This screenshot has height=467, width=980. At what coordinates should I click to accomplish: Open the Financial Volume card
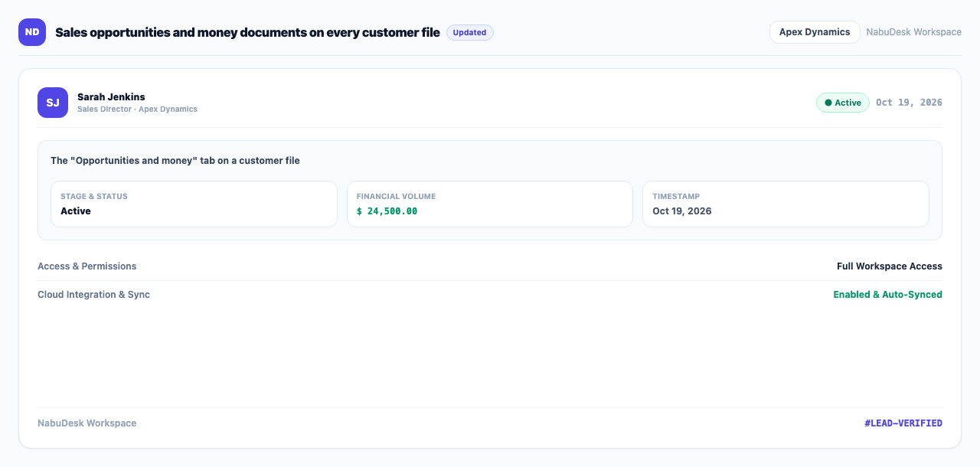[x=490, y=204]
